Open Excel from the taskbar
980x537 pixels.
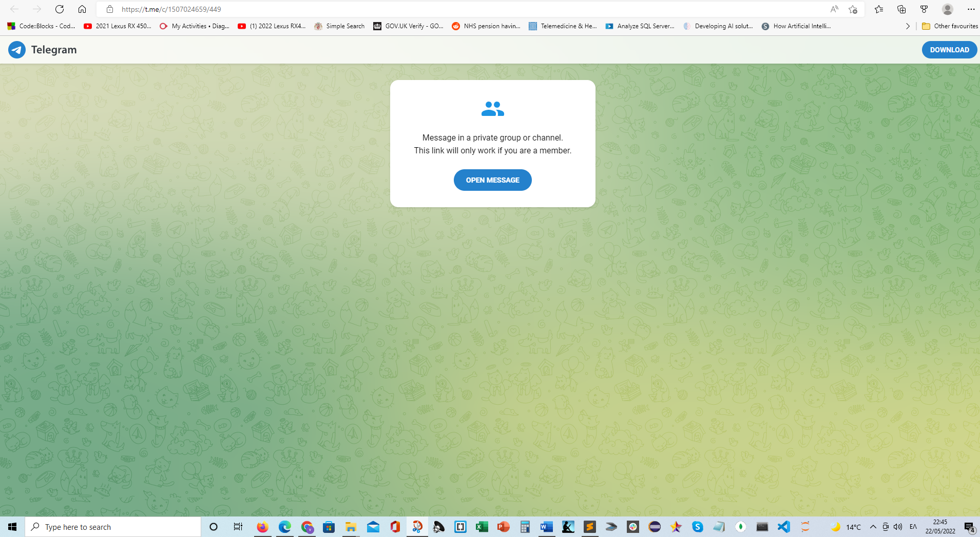point(482,527)
